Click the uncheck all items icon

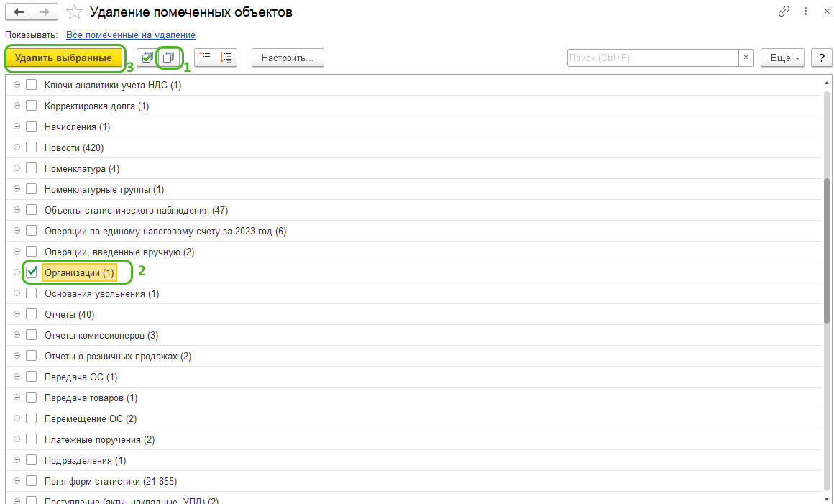point(169,58)
